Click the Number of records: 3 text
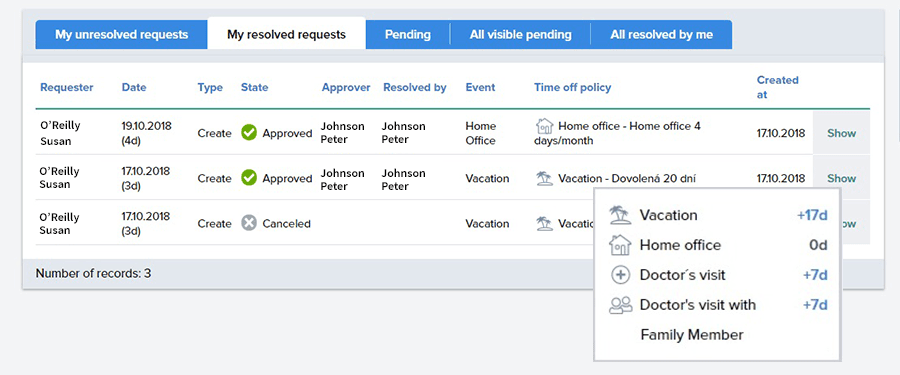The image size is (900, 375). point(94,273)
